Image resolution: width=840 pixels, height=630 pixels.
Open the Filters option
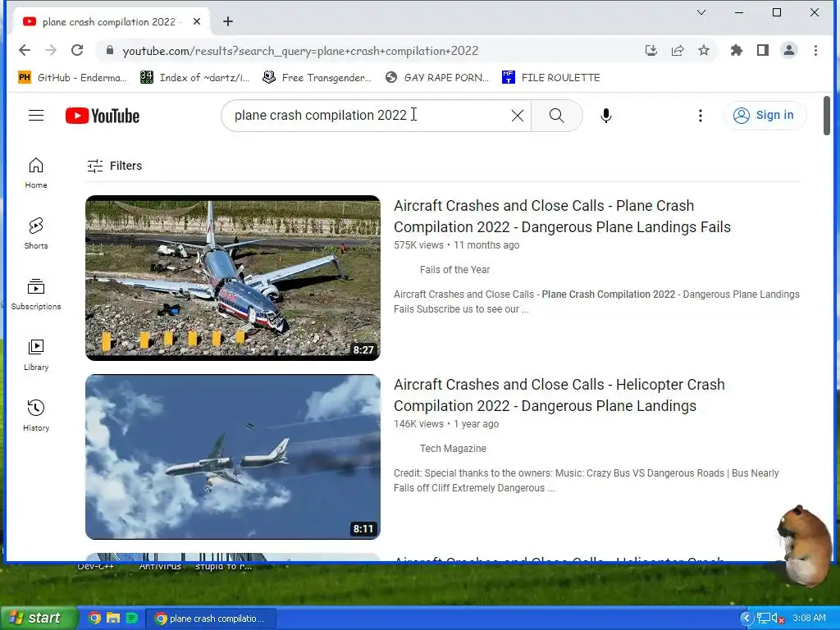115,166
